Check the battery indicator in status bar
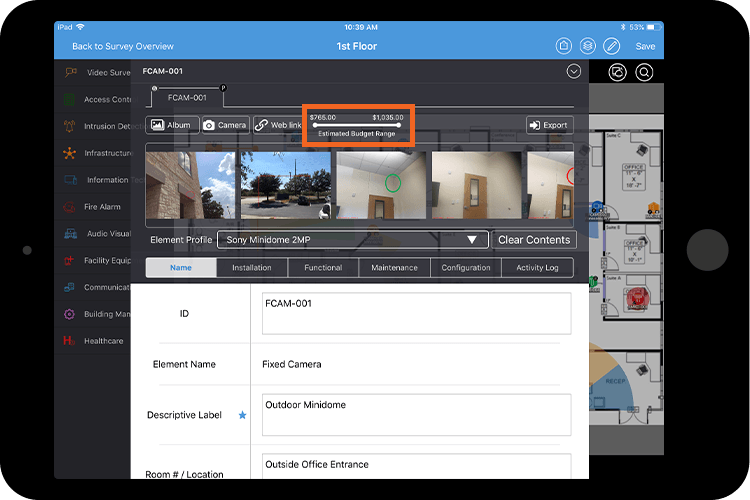 coord(653,27)
